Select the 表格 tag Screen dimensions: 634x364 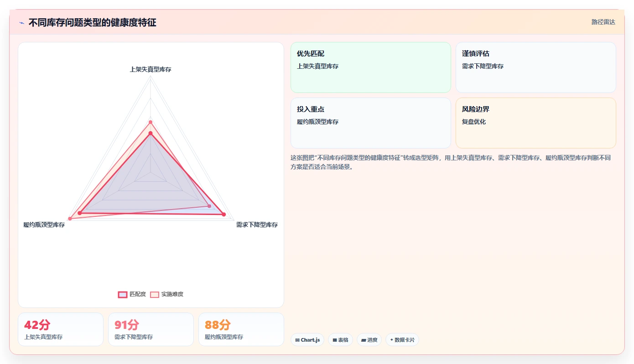(x=340, y=340)
